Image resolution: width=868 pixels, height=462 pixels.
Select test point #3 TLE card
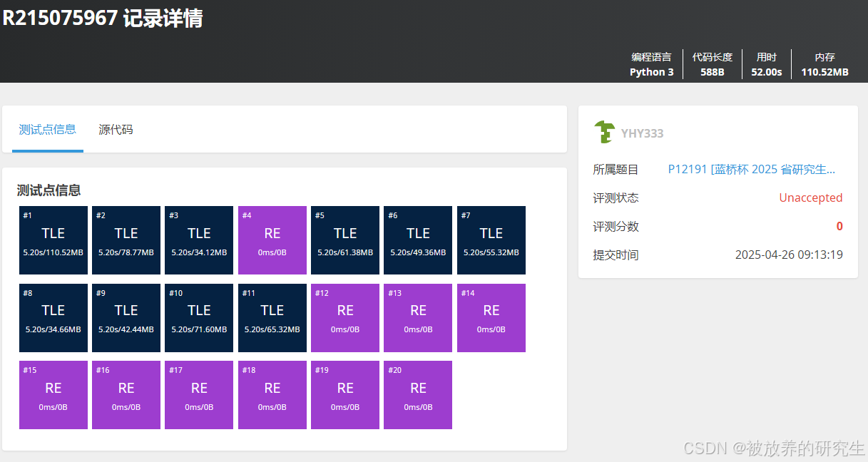click(x=199, y=240)
